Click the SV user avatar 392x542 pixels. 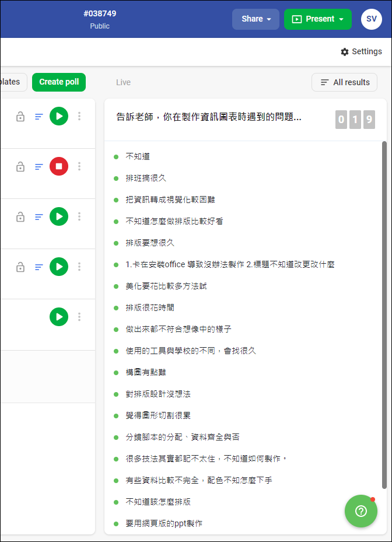[372, 19]
